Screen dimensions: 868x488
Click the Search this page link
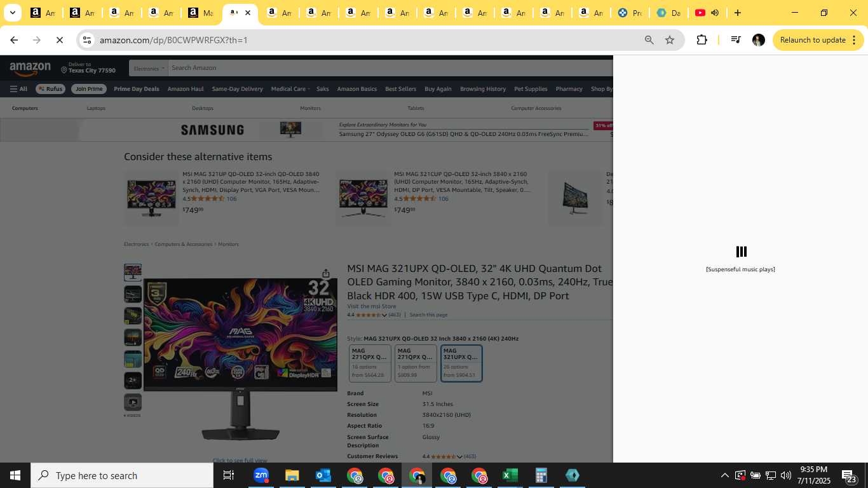[428, 315]
